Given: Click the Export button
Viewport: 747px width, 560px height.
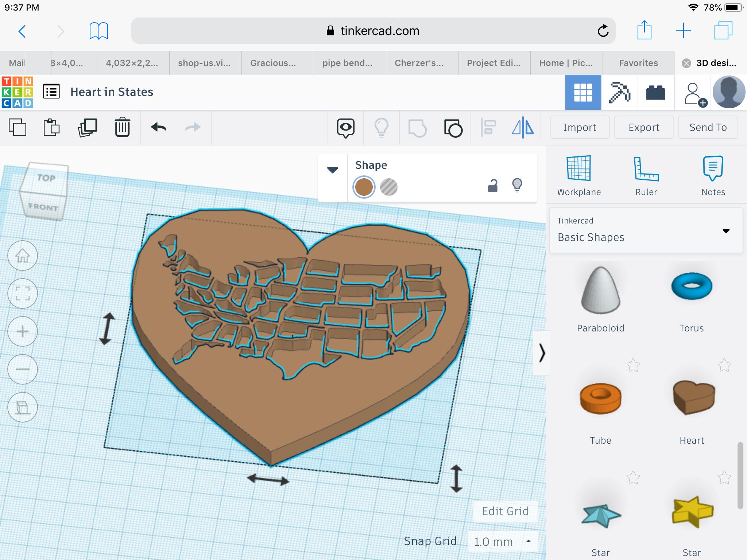Looking at the screenshot, I should click(x=644, y=128).
